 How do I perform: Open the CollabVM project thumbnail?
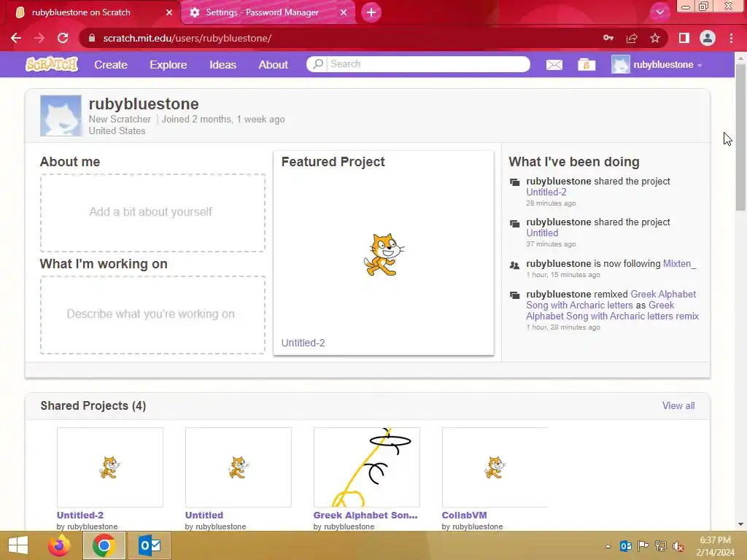[495, 467]
